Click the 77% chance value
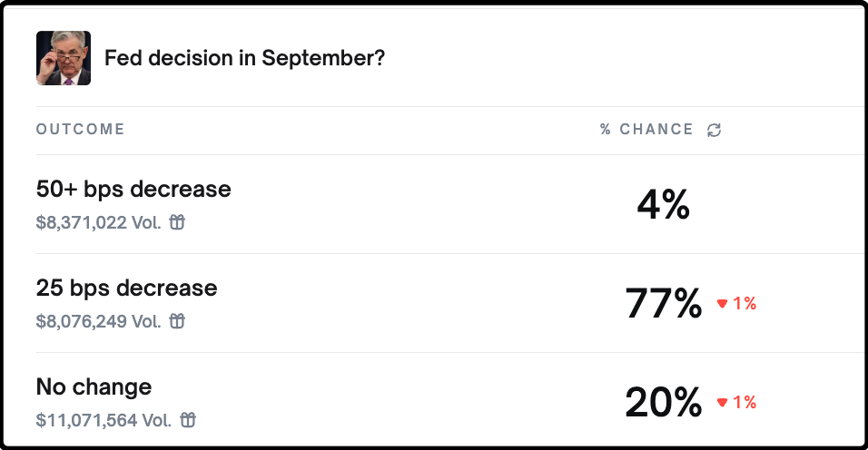Viewport: 868px width, 450px height. [x=663, y=304]
